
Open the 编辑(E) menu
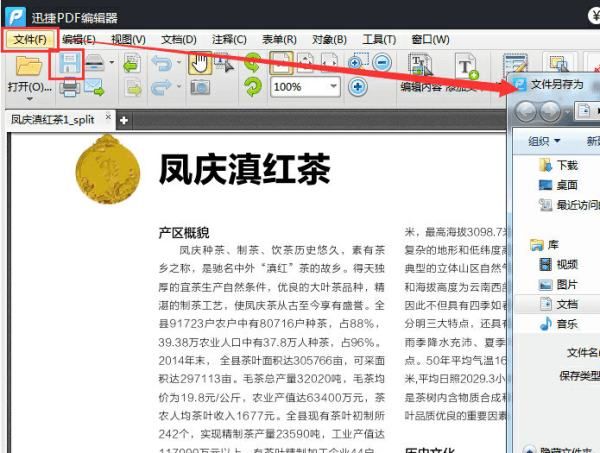pyautogui.click(x=78, y=39)
